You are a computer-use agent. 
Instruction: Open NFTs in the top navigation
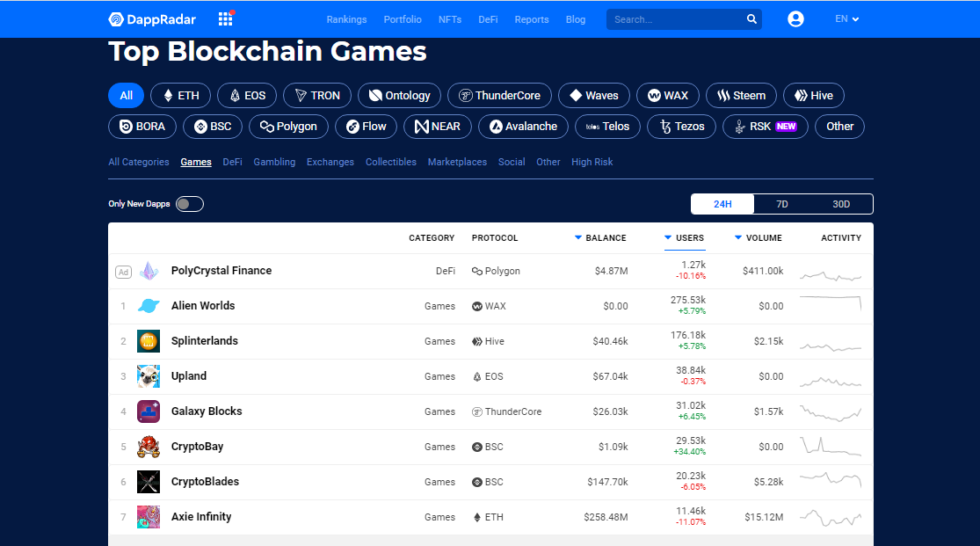(x=450, y=19)
